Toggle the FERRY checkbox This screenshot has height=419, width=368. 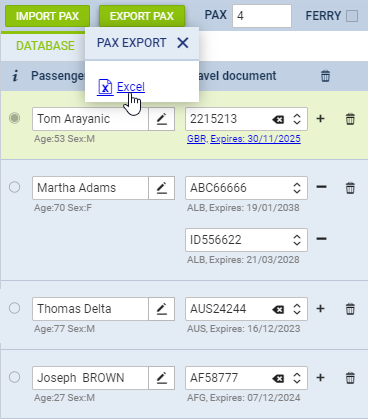[352, 16]
